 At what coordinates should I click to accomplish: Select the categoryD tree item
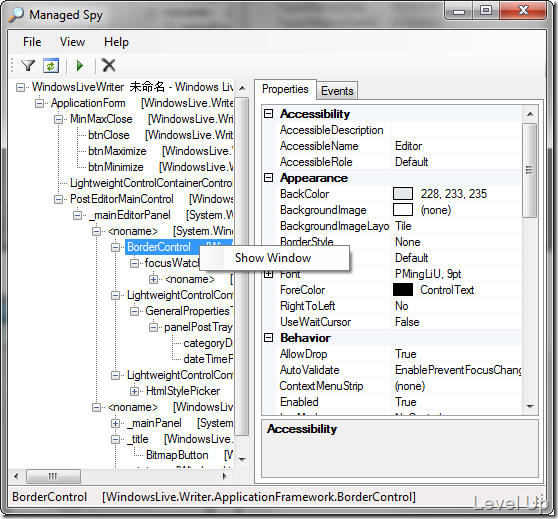tap(208, 343)
